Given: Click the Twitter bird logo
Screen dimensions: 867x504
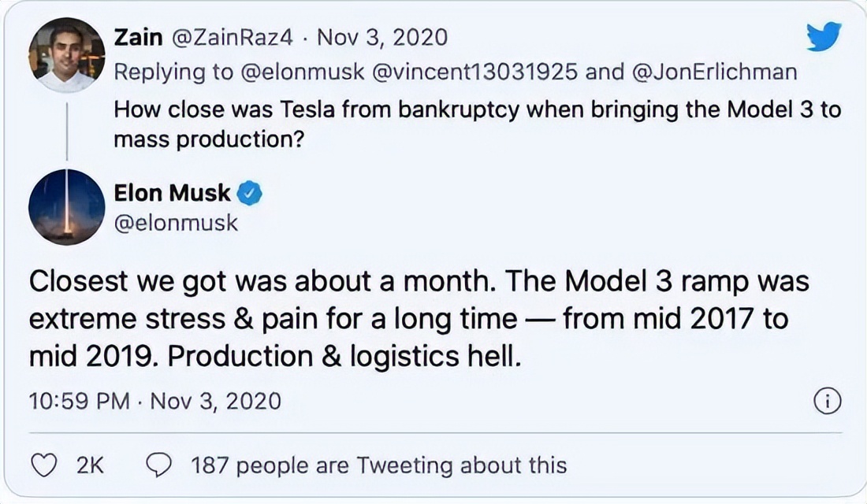Looking at the screenshot, I should [x=824, y=37].
